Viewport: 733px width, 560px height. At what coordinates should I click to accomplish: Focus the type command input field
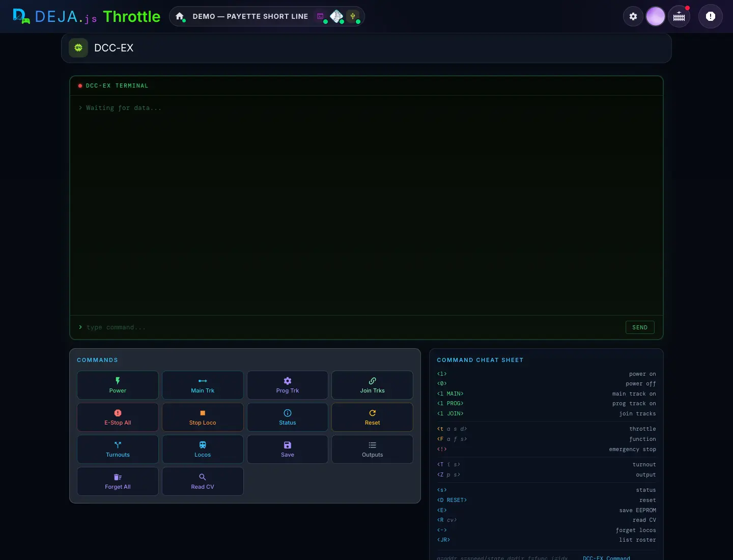click(352, 327)
